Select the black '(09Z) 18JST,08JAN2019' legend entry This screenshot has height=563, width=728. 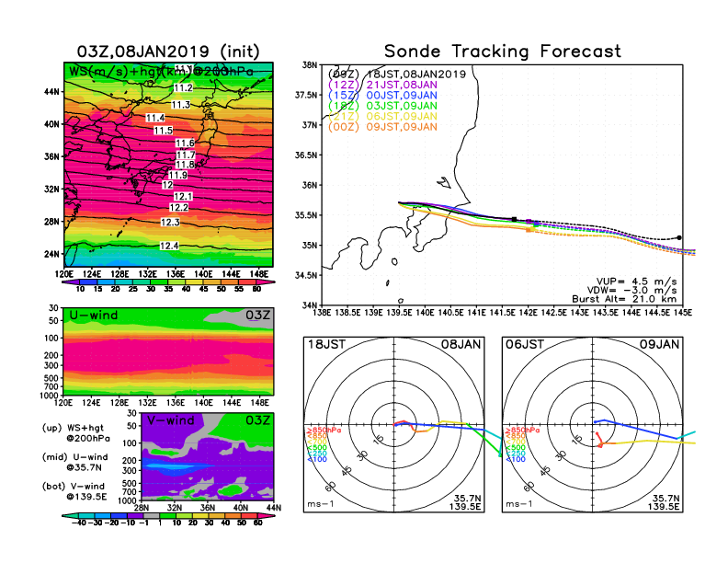pos(397,75)
